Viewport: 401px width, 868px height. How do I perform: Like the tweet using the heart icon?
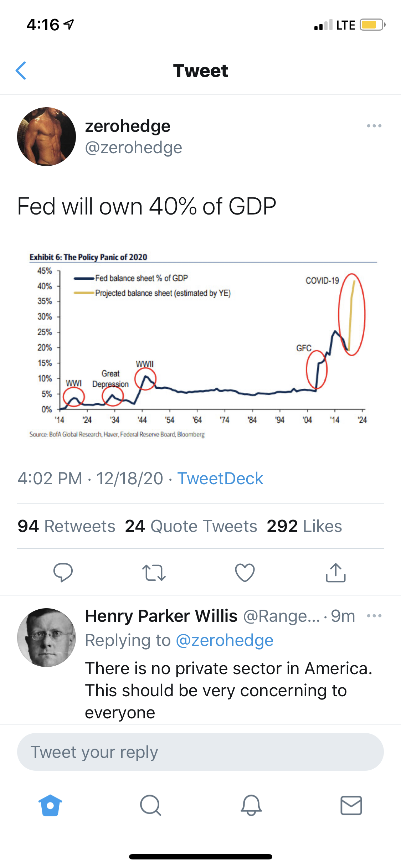[x=245, y=573]
